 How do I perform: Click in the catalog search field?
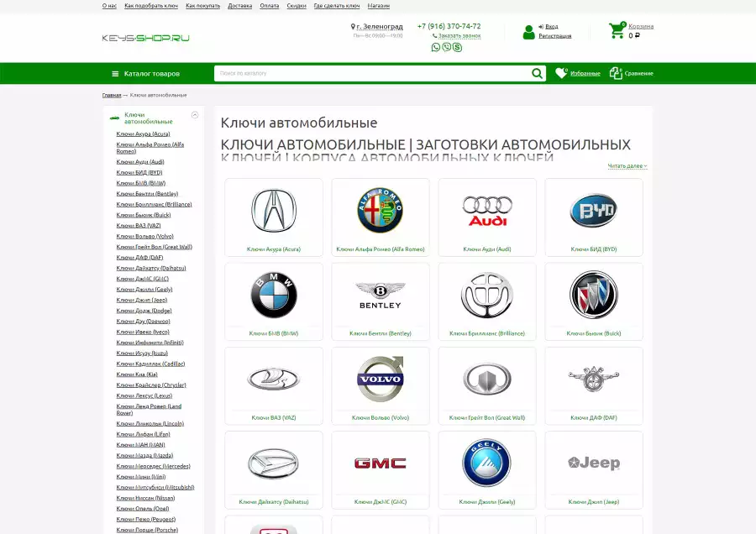pyautogui.click(x=371, y=73)
